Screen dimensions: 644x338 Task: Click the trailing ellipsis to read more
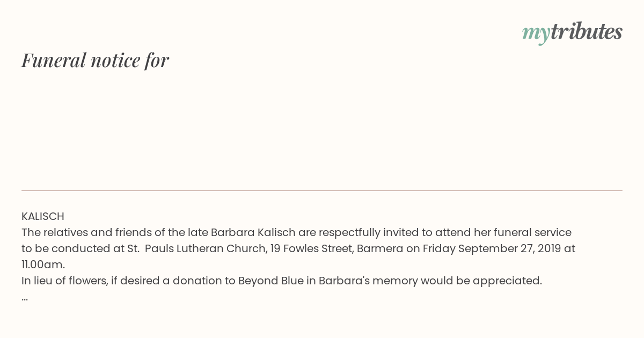point(25,298)
